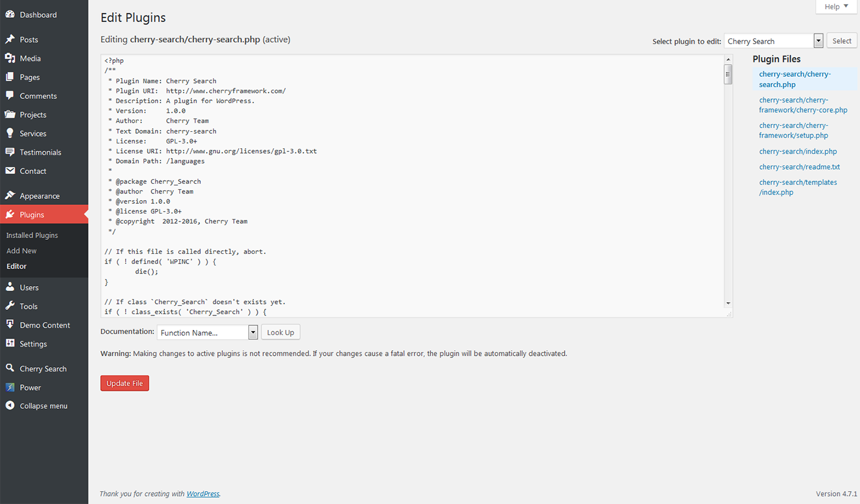Viewport: 860px width, 504px height.
Task: Click the Plugins plug icon
Action: pyautogui.click(x=10, y=215)
